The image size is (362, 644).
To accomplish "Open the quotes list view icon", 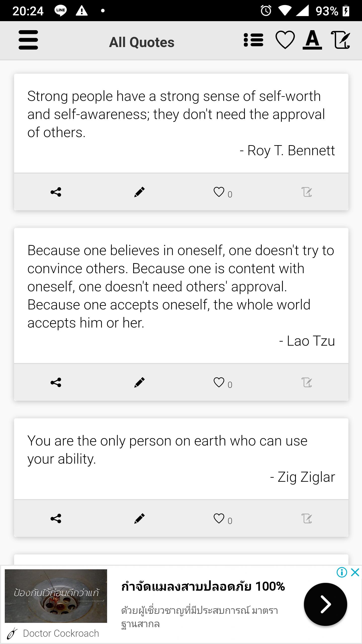I will 253,40.
